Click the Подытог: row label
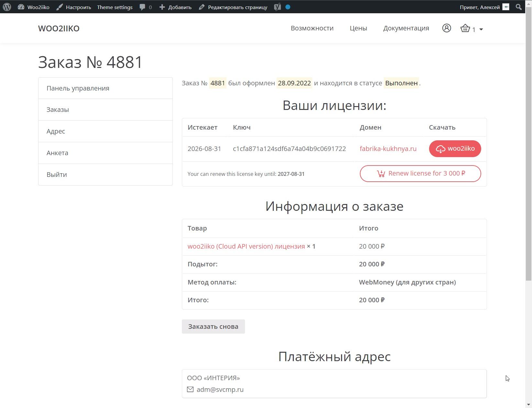This screenshot has height=408, width=532. coord(203,264)
